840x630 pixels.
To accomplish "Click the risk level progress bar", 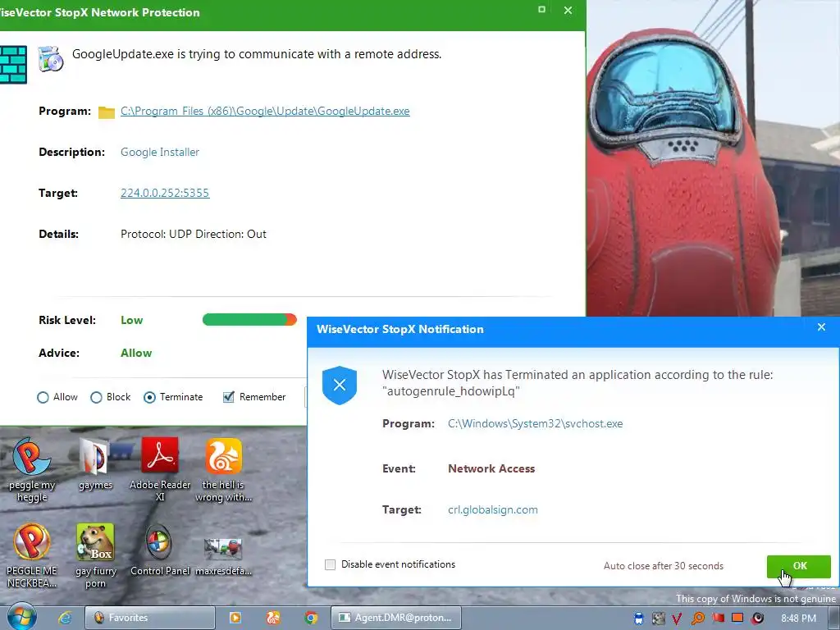I will point(249,320).
